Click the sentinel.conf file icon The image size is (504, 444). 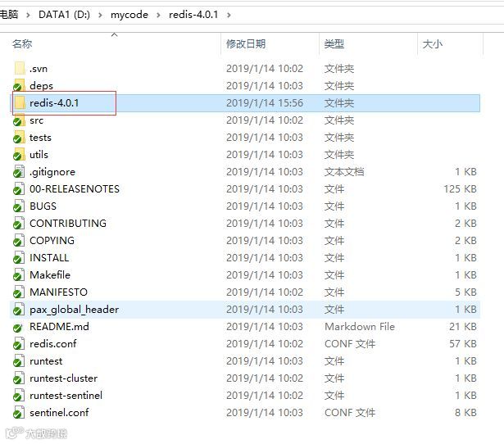(19, 413)
